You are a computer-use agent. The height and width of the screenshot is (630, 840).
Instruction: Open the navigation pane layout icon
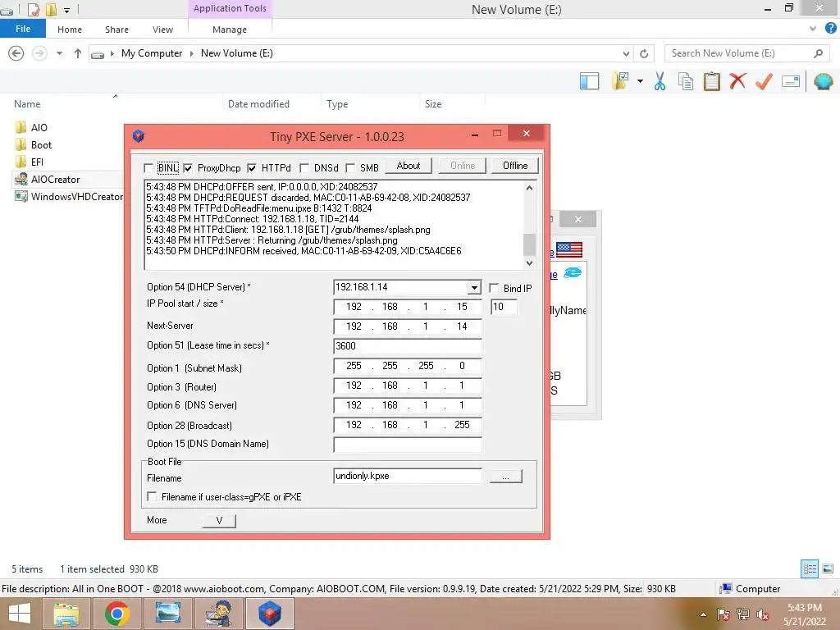589,81
